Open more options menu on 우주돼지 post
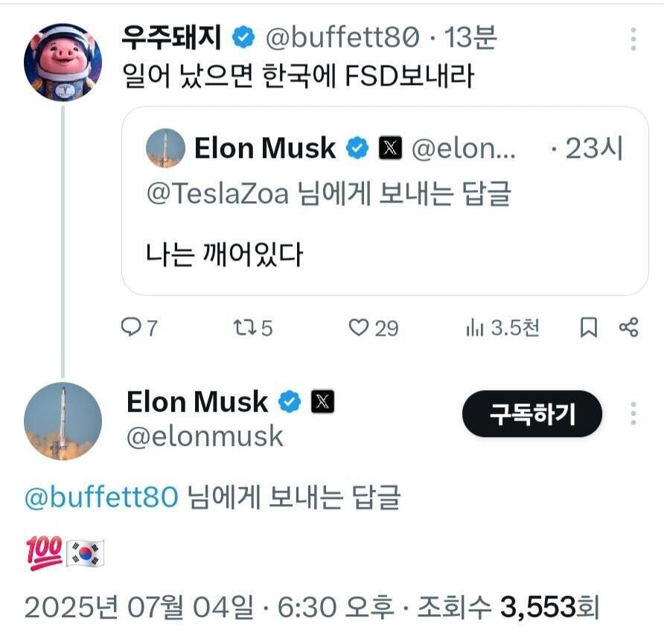This screenshot has height=644, width=664. click(x=633, y=39)
